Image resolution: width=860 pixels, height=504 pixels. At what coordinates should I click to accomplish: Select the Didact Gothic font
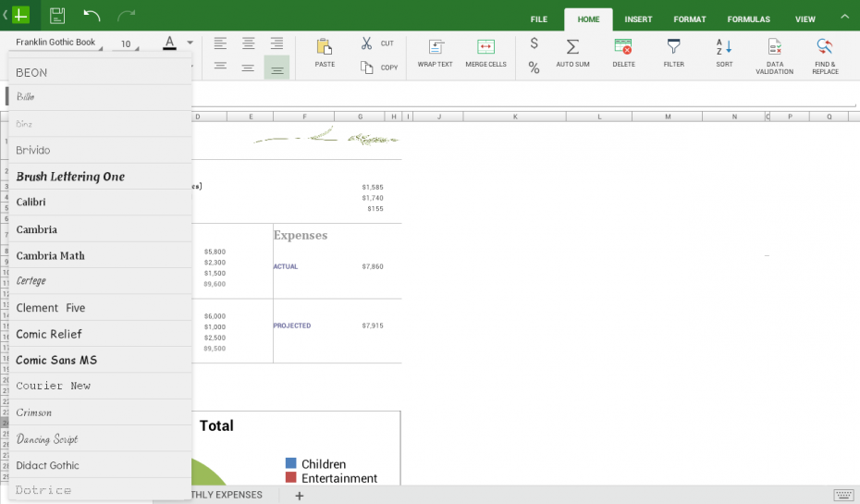(101, 465)
